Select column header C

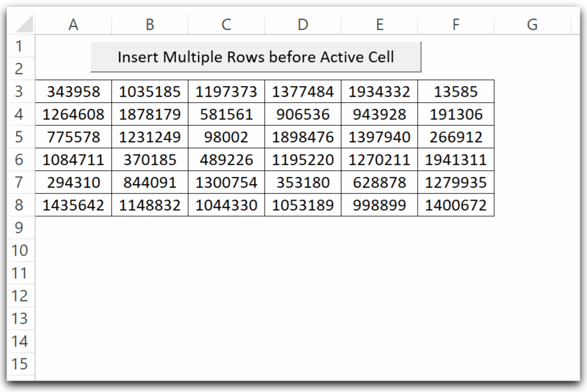pos(226,24)
